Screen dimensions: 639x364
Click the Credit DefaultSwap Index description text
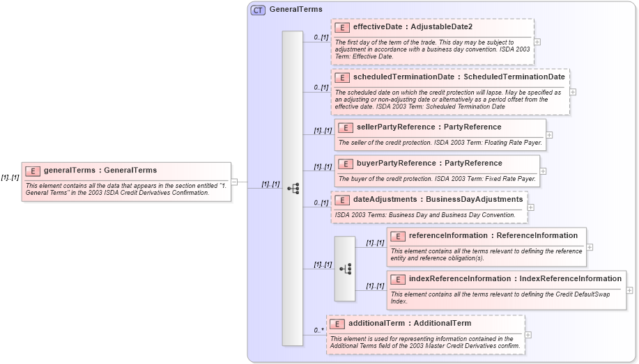[500, 298]
